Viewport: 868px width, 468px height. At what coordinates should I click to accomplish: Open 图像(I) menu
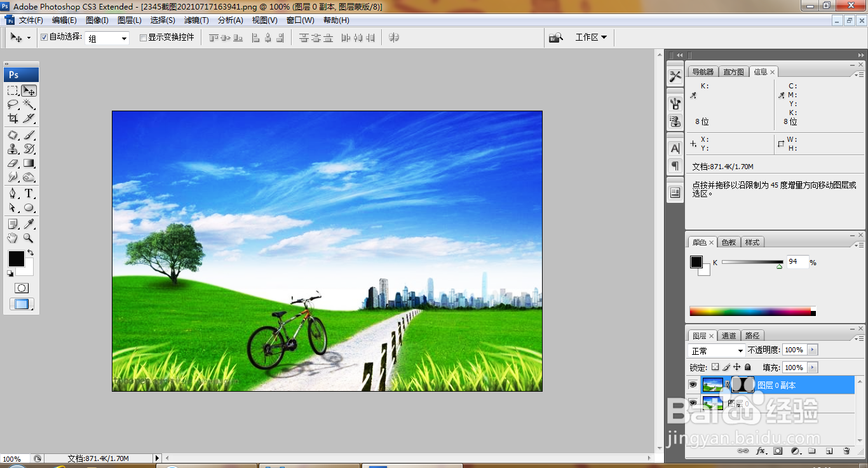click(x=97, y=20)
